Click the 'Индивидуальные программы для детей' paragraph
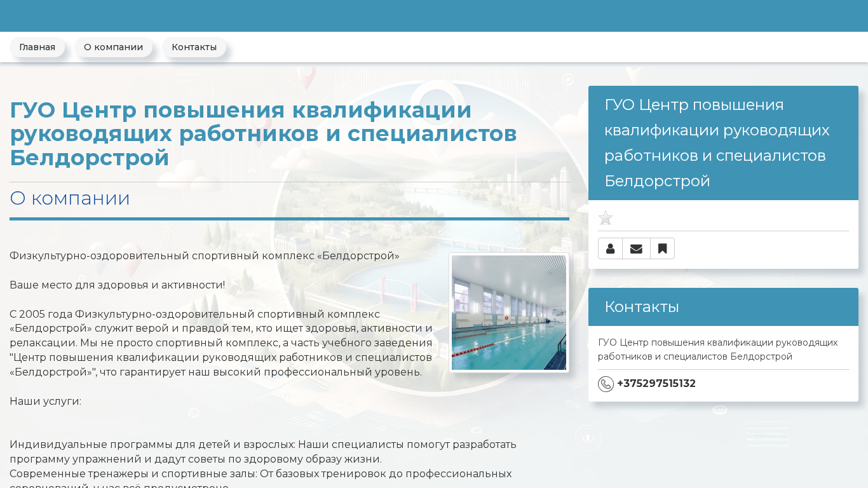868x488 pixels. point(263,451)
